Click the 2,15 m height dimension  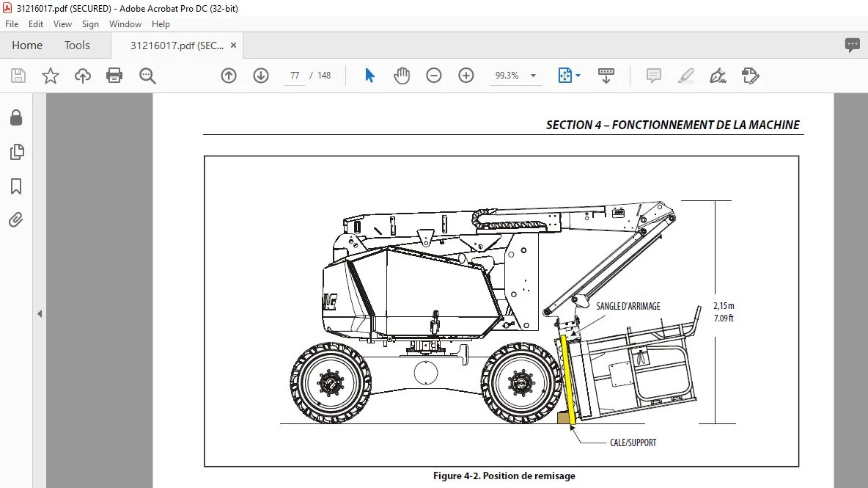pos(724,306)
